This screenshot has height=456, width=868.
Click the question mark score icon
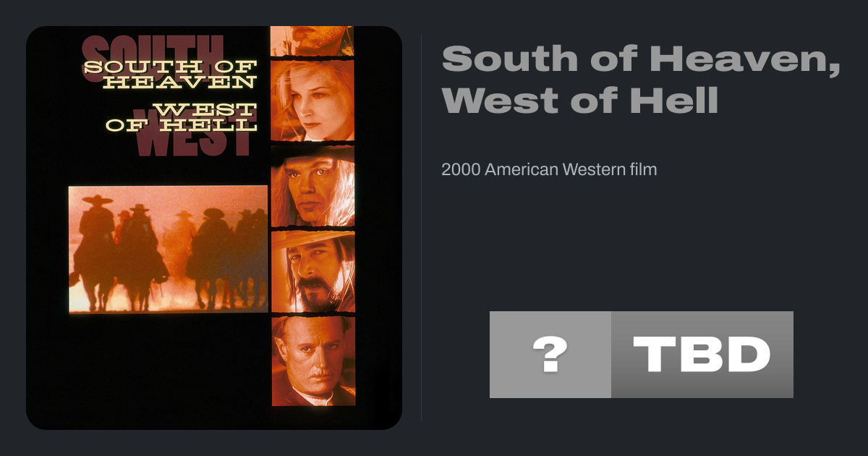coord(550,355)
